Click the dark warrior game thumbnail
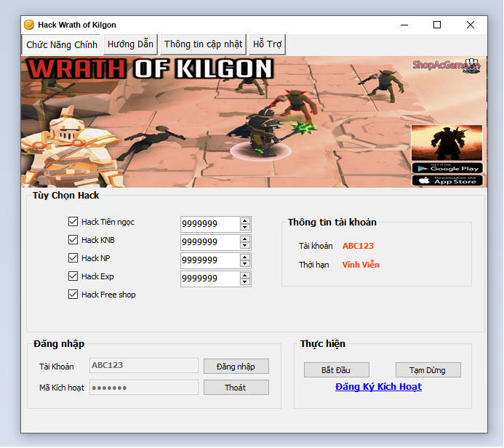 [x=447, y=143]
